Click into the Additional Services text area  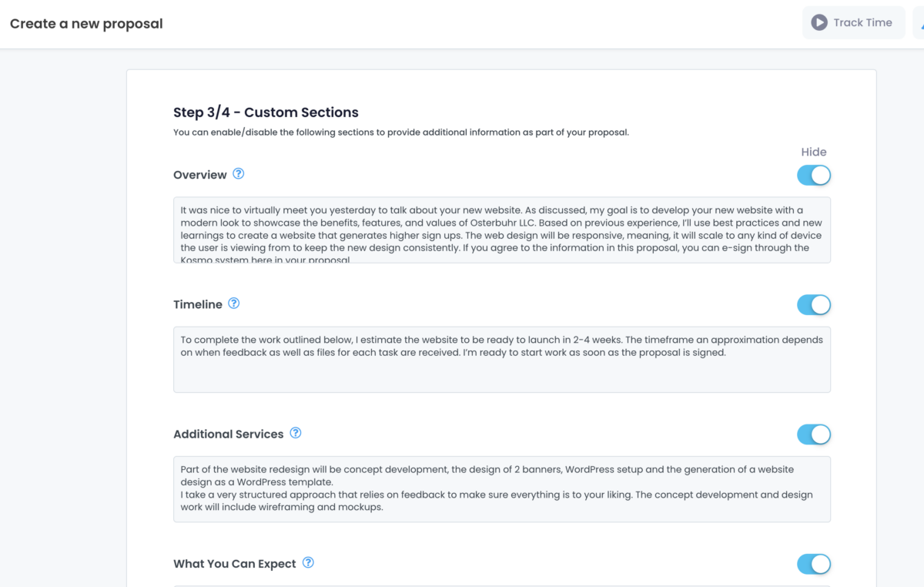coord(501,488)
